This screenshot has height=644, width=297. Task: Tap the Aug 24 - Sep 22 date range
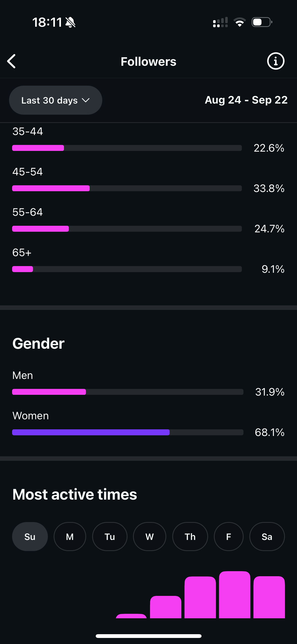(246, 100)
